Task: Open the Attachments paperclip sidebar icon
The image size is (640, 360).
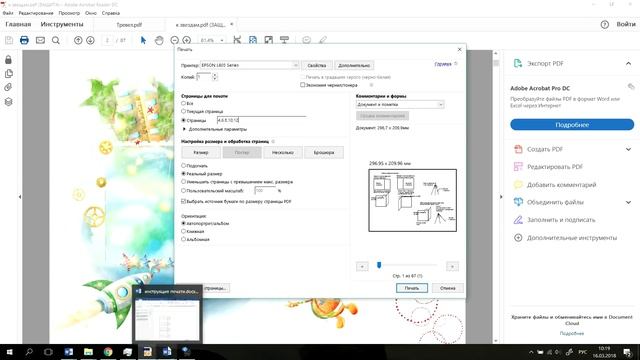Action: [x=8, y=87]
